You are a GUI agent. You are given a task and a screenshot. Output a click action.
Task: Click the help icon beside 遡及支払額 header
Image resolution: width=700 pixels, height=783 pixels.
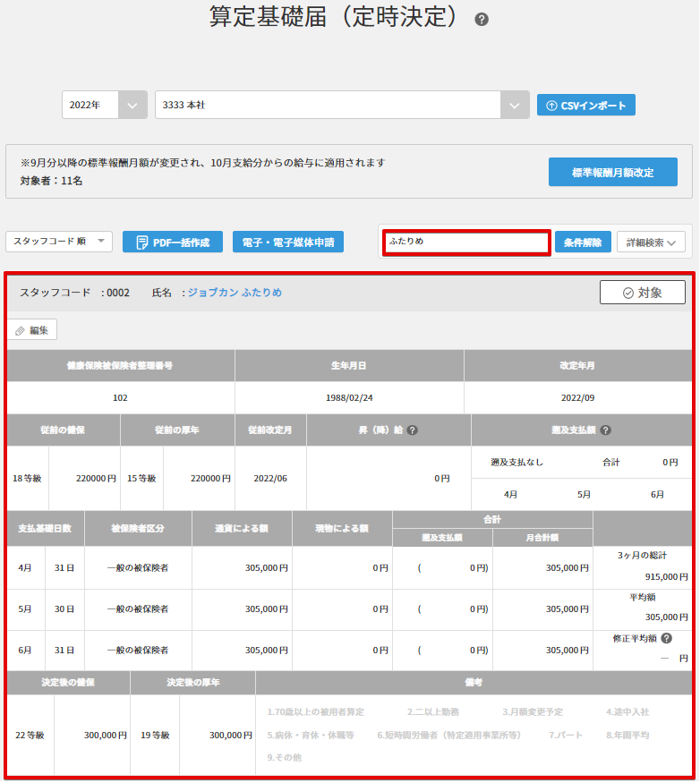tap(606, 430)
